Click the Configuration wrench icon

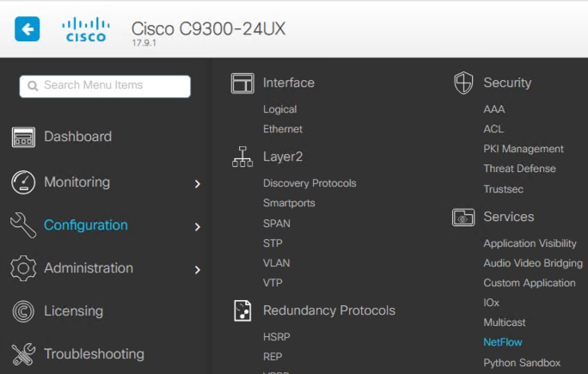23,225
